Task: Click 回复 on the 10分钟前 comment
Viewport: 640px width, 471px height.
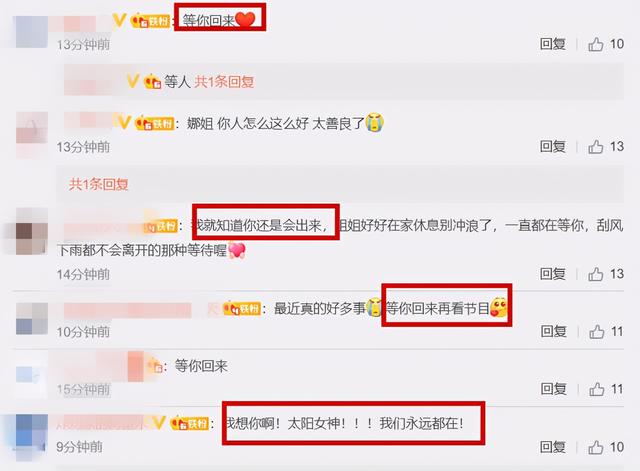Action: (x=553, y=331)
